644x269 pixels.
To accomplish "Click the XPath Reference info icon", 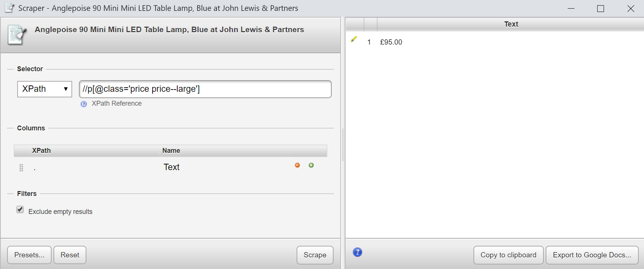I will 84,104.
